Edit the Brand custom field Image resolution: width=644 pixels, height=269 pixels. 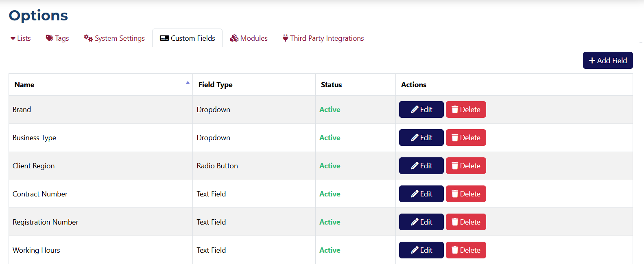click(421, 110)
